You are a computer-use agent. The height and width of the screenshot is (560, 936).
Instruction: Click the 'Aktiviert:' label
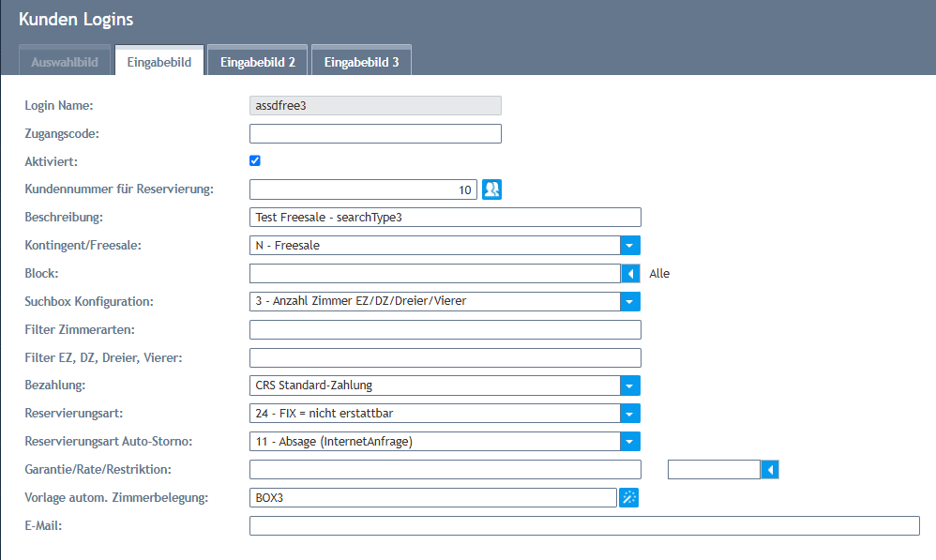[52, 161]
